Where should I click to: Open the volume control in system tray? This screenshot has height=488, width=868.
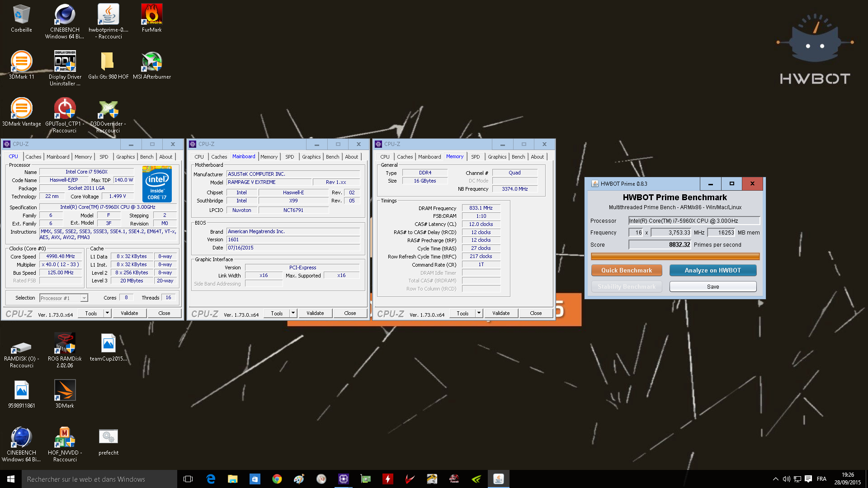(787, 479)
